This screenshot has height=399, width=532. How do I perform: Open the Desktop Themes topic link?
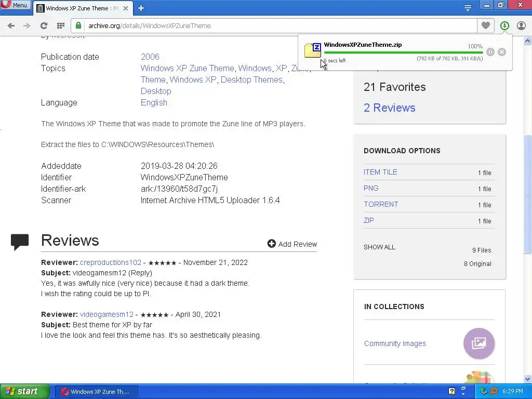251,79
